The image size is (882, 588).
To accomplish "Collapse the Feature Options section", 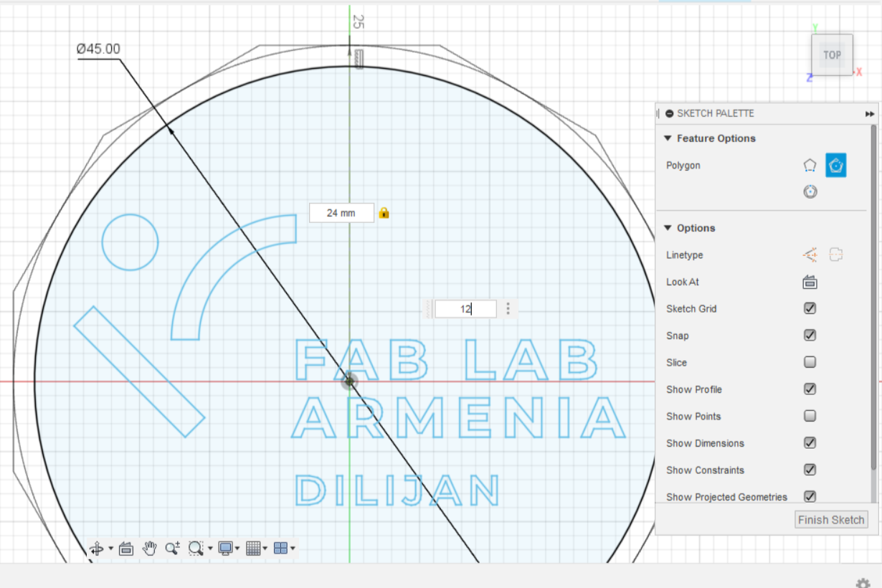I will click(x=668, y=138).
